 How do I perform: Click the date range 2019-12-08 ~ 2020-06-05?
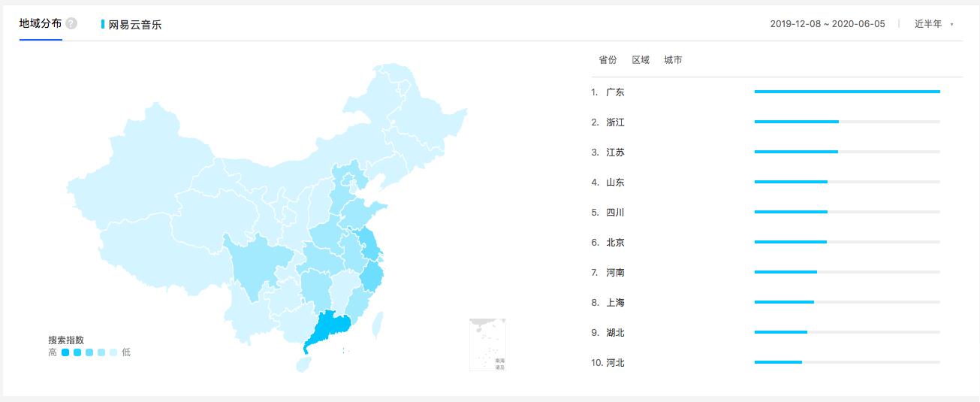(828, 24)
